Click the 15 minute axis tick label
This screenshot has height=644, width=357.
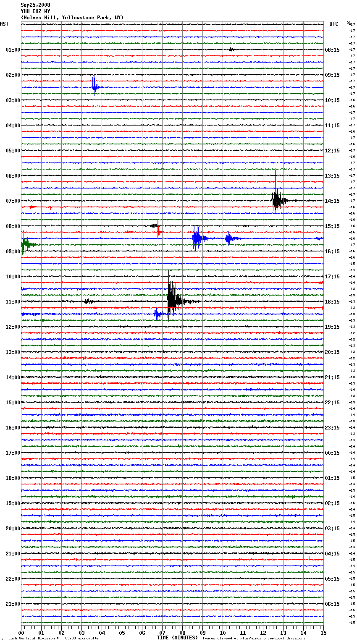[x=323, y=633]
